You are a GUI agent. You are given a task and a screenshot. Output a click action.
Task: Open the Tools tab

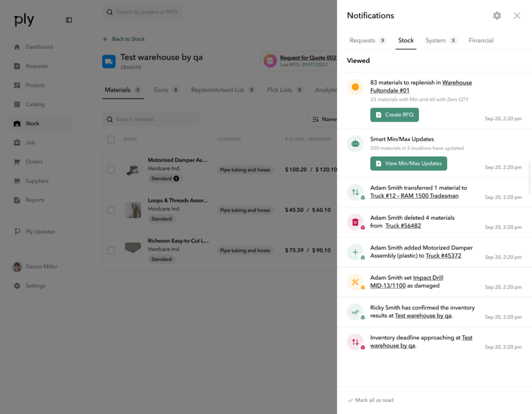pos(166,90)
